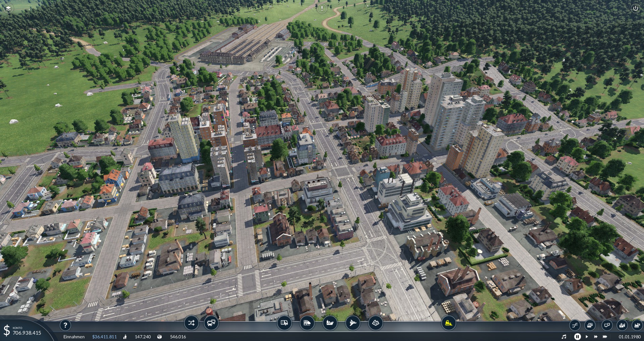Image resolution: width=644 pixels, height=341 pixels.
Task: Open the power/main menu button
Action: coord(635,8)
